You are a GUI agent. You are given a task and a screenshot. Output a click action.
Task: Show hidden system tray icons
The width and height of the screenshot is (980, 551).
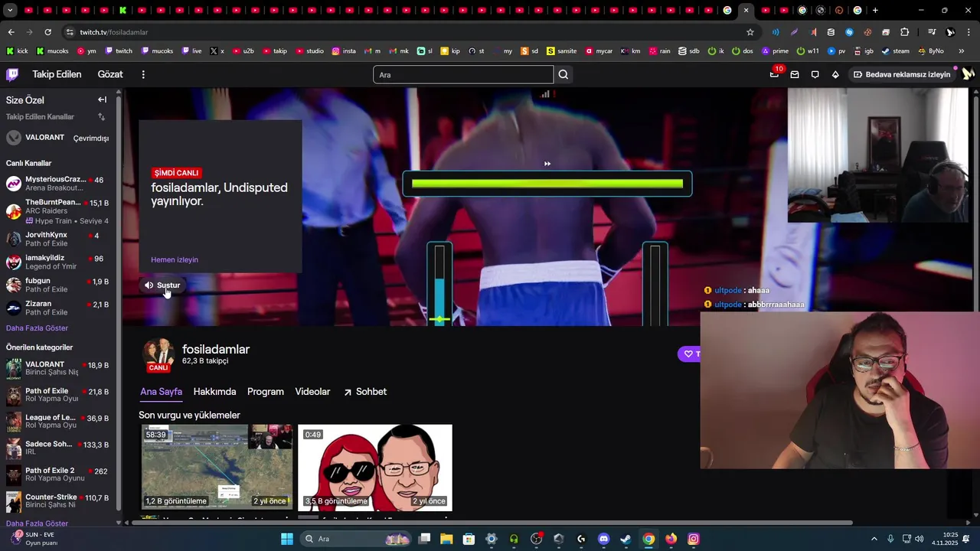(874, 539)
